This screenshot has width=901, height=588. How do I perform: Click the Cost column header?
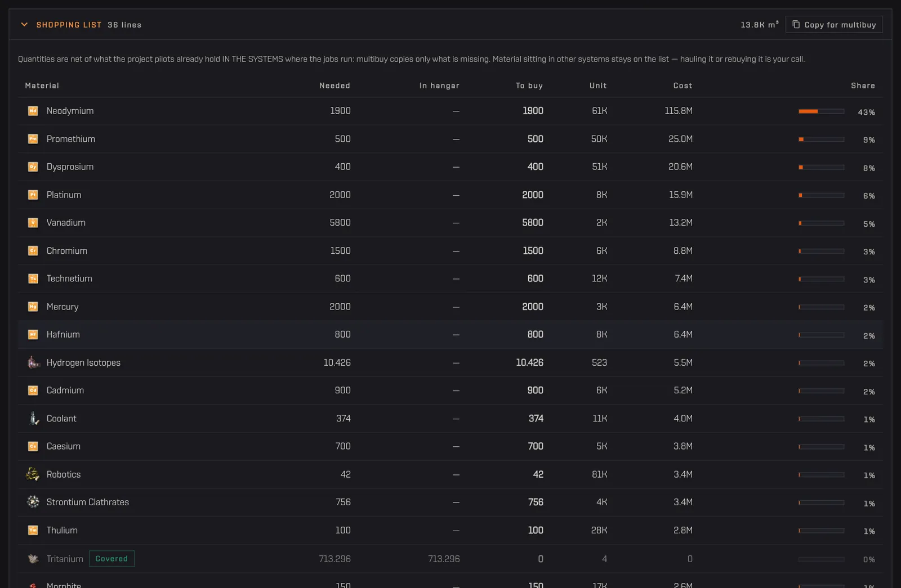683,86
